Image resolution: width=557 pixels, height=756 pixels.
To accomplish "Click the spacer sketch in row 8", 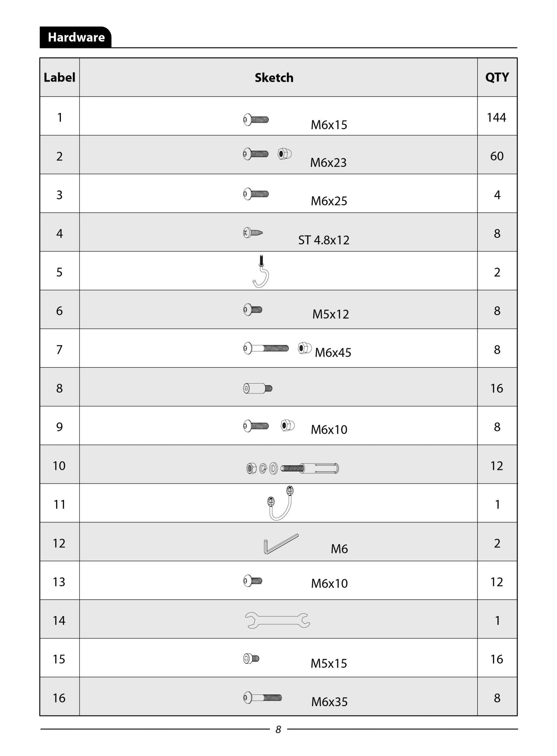I will coord(258,388).
